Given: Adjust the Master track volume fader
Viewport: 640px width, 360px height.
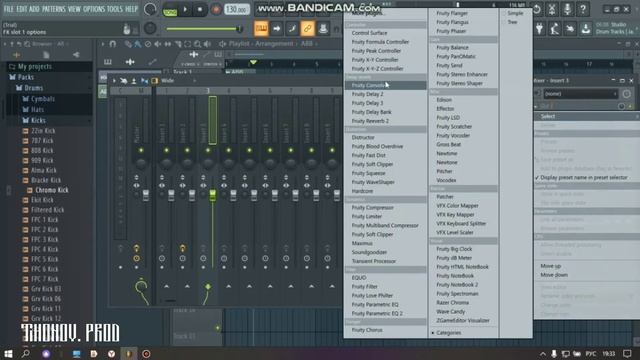Looking at the screenshot, I should click(x=145, y=196).
